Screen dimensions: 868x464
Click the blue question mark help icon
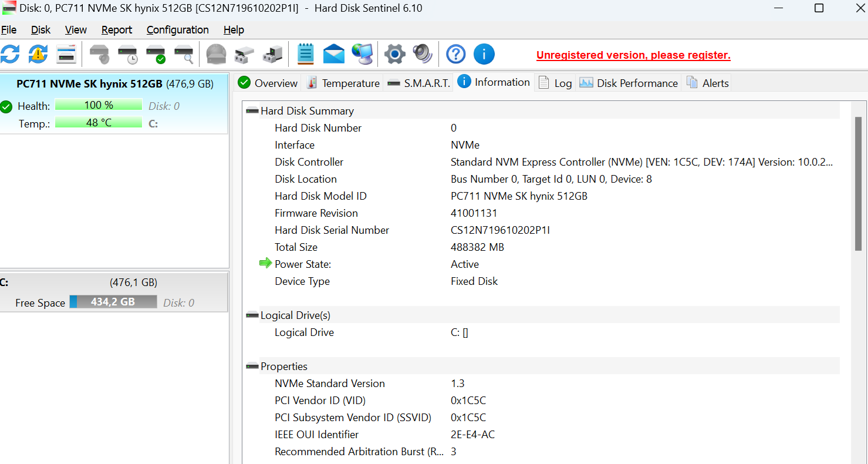coord(455,55)
